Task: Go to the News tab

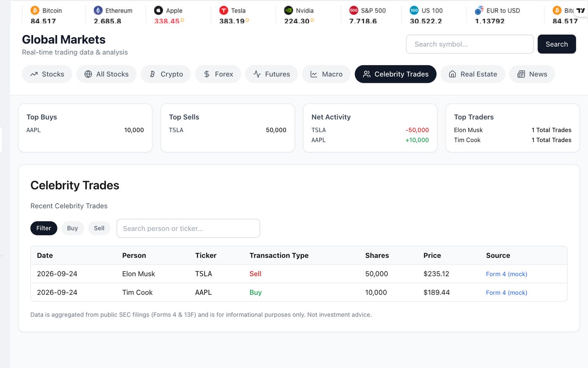Action: coord(532,74)
